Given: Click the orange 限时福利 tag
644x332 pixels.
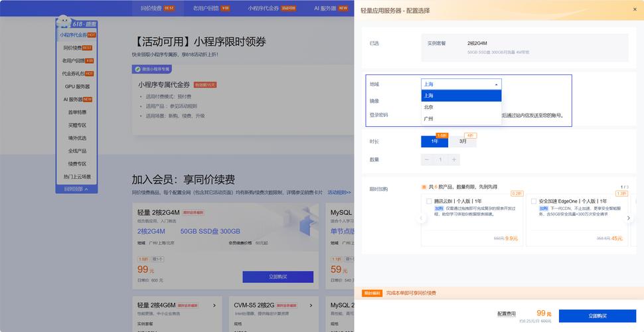Looking at the screenshot, I should (x=372, y=293).
